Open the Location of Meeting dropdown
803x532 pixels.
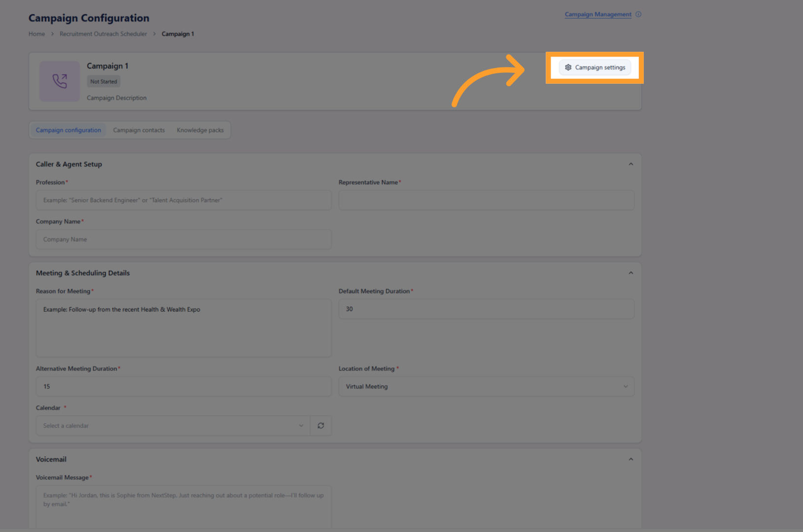click(x=487, y=387)
